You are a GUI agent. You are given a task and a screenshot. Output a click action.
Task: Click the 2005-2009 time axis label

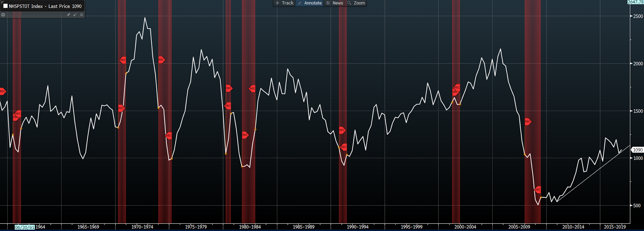tap(519, 227)
